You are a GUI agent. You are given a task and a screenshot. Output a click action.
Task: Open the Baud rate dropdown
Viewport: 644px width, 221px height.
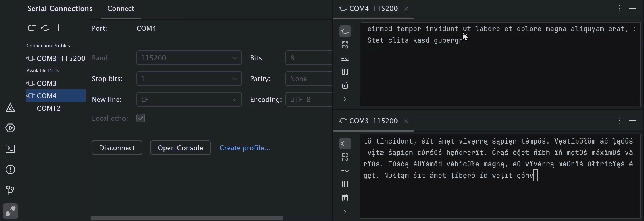[189, 58]
